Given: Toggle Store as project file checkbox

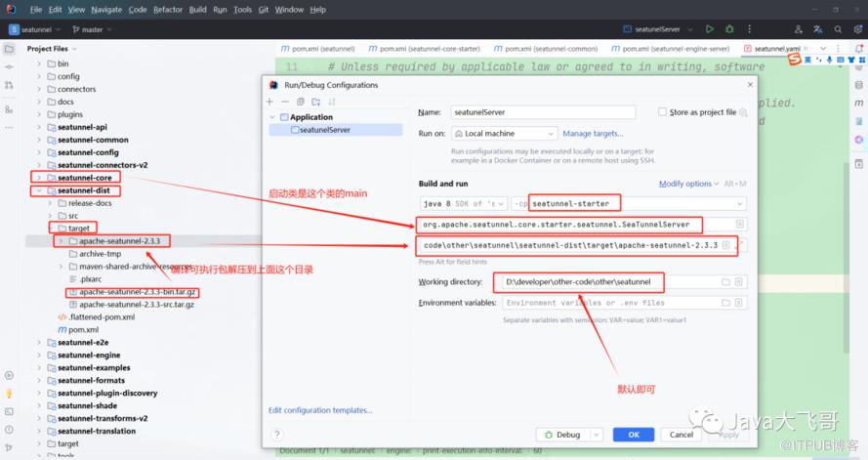Looking at the screenshot, I should tap(662, 111).
